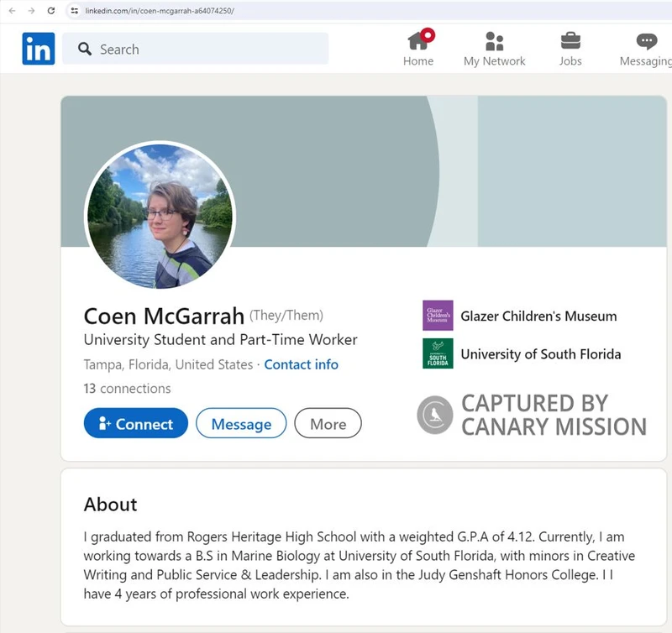Click the LinkedIn Search field

pos(196,49)
